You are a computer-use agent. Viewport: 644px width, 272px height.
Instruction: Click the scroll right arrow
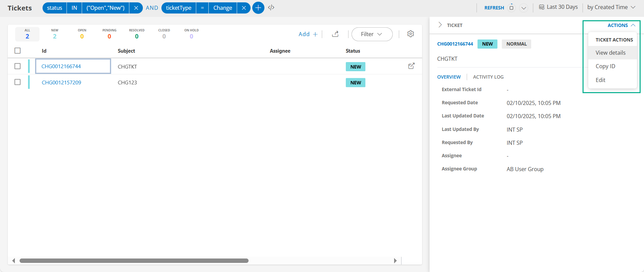pyautogui.click(x=395, y=261)
